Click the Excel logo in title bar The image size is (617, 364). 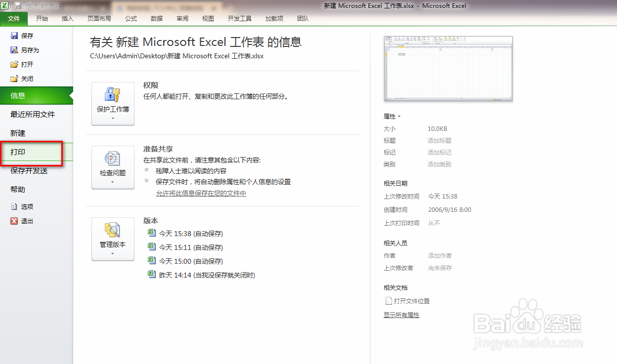[4, 5]
